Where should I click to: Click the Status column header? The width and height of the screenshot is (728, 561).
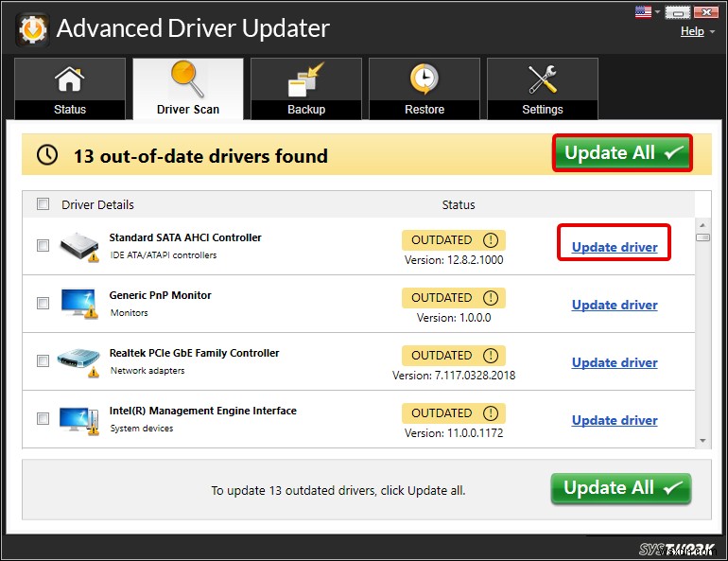click(459, 204)
